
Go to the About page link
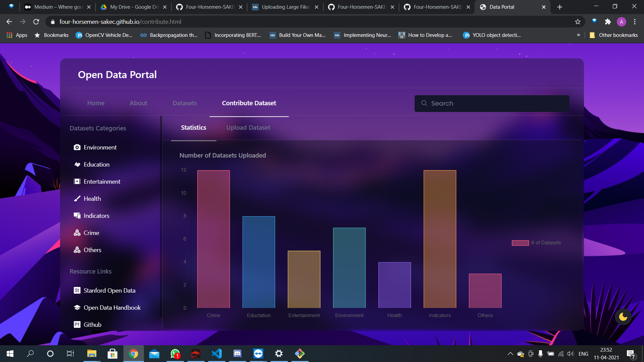click(x=138, y=103)
